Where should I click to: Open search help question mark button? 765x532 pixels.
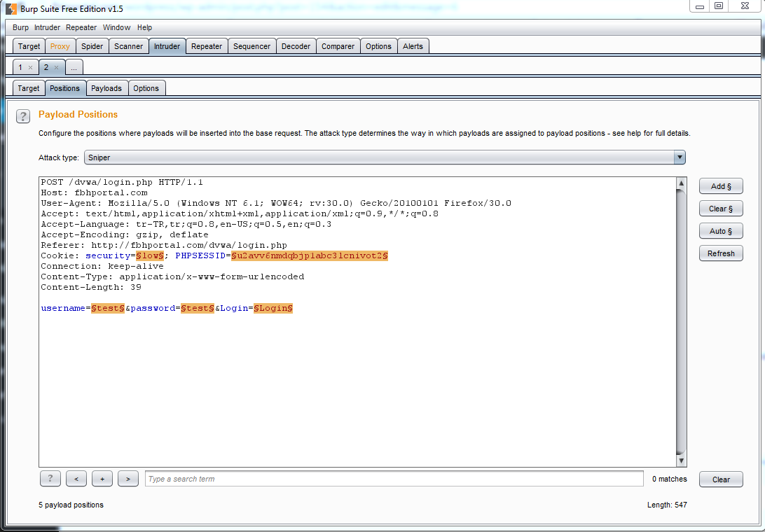50,479
